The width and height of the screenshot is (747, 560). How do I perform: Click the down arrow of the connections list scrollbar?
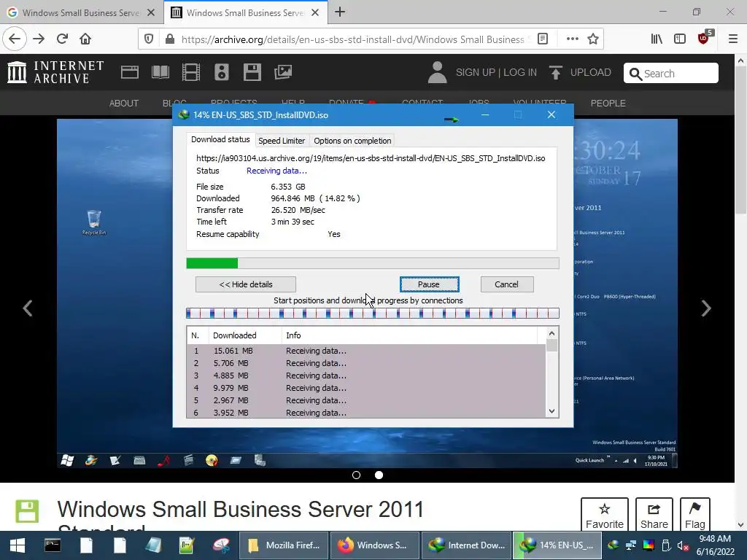(551, 411)
